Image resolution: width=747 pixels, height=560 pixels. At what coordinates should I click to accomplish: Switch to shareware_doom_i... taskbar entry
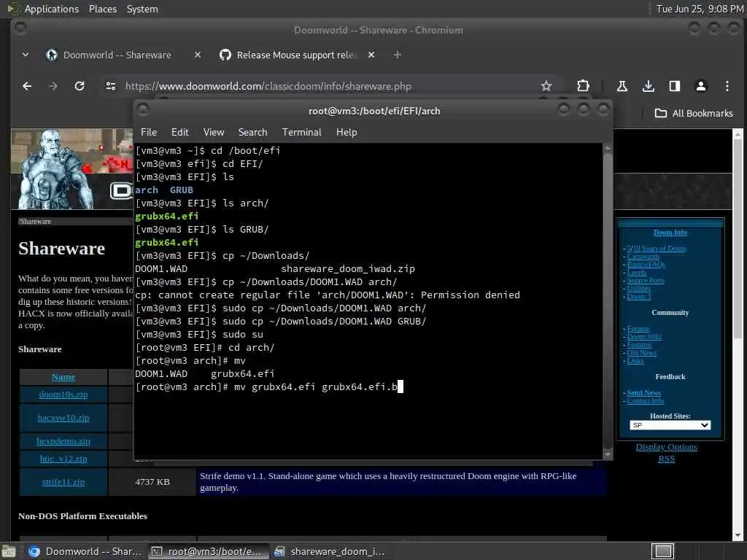pos(330,551)
